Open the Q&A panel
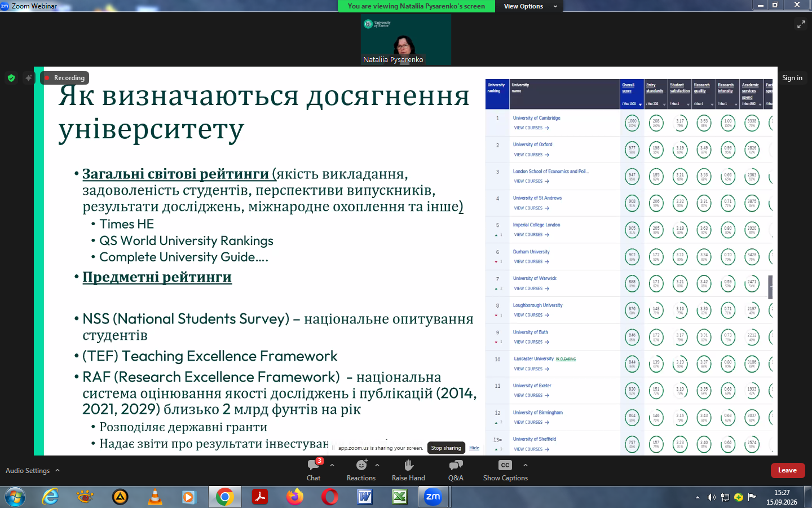This screenshot has width=812, height=508. click(x=456, y=470)
